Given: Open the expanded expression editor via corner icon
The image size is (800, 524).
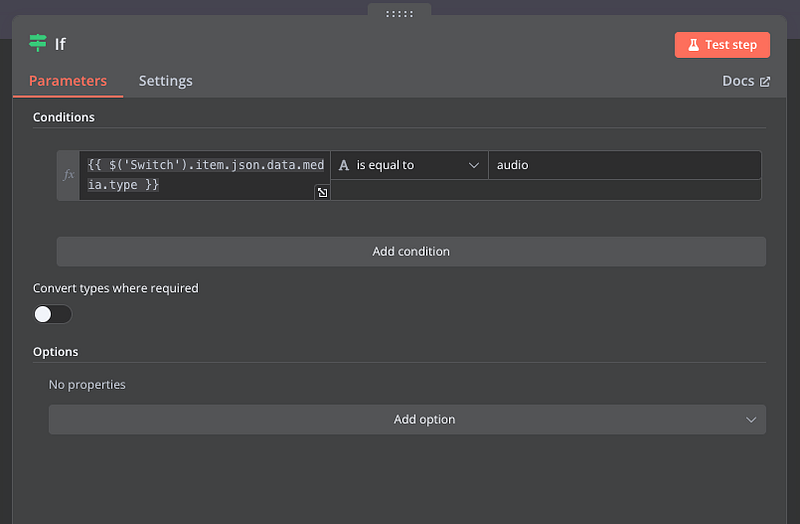Looking at the screenshot, I should [x=322, y=192].
